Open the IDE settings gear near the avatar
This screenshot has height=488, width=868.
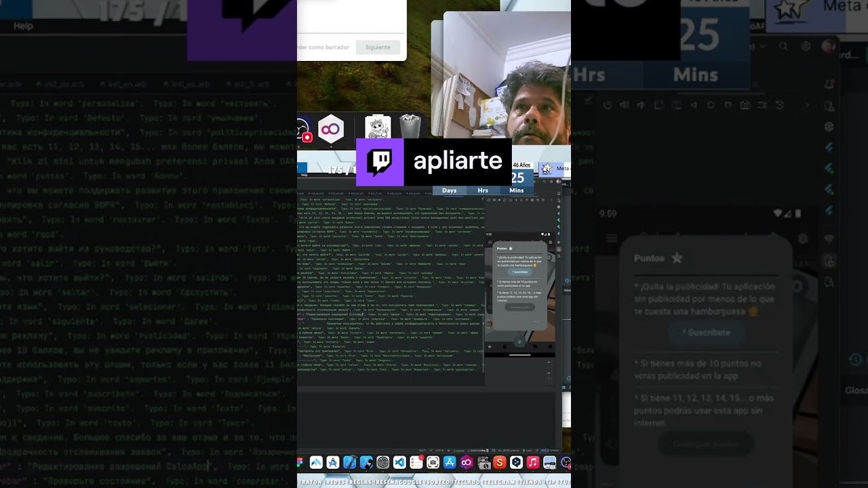pos(551,182)
